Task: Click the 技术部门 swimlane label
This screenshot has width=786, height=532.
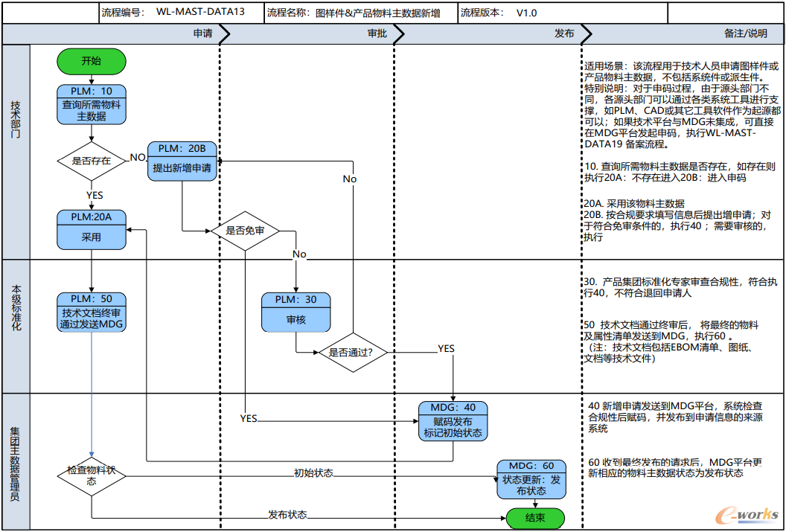Action: [x=16, y=120]
